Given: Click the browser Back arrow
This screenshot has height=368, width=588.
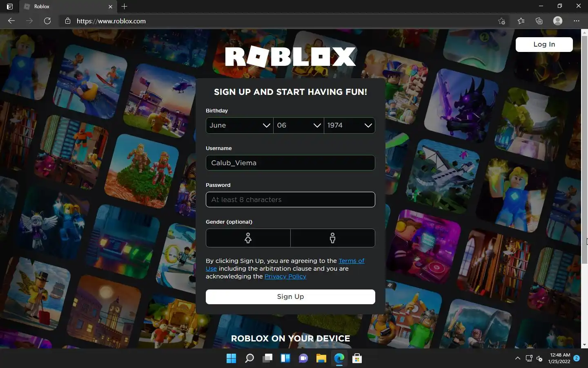Looking at the screenshot, I should (11, 21).
